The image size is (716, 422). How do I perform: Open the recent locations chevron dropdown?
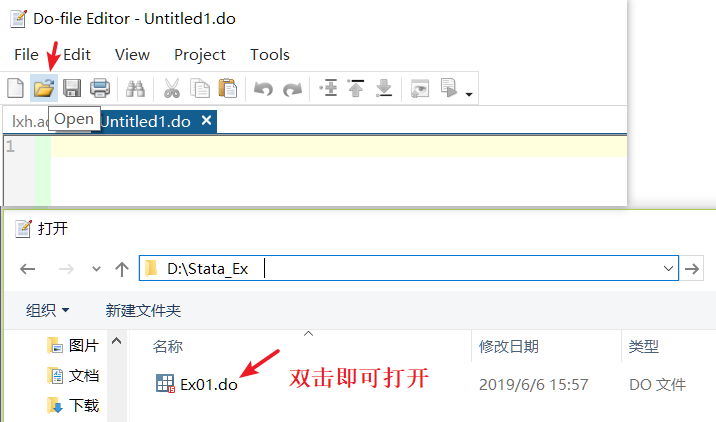click(96, 269)
